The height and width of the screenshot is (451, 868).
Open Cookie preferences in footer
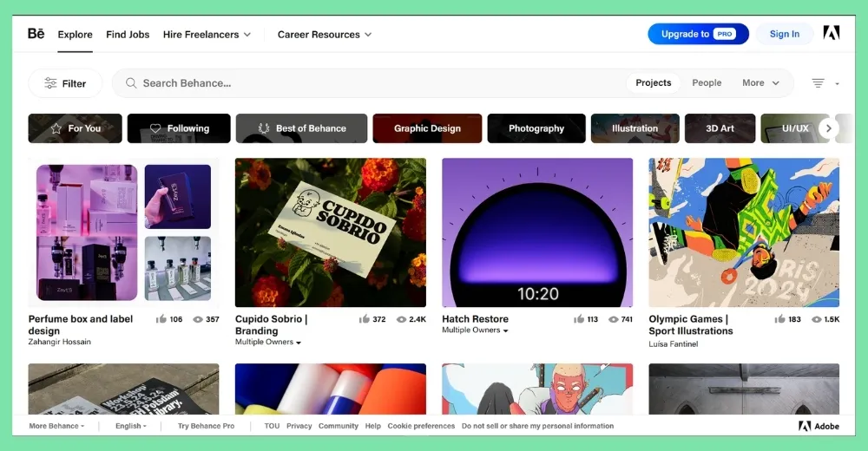(421, 426)
